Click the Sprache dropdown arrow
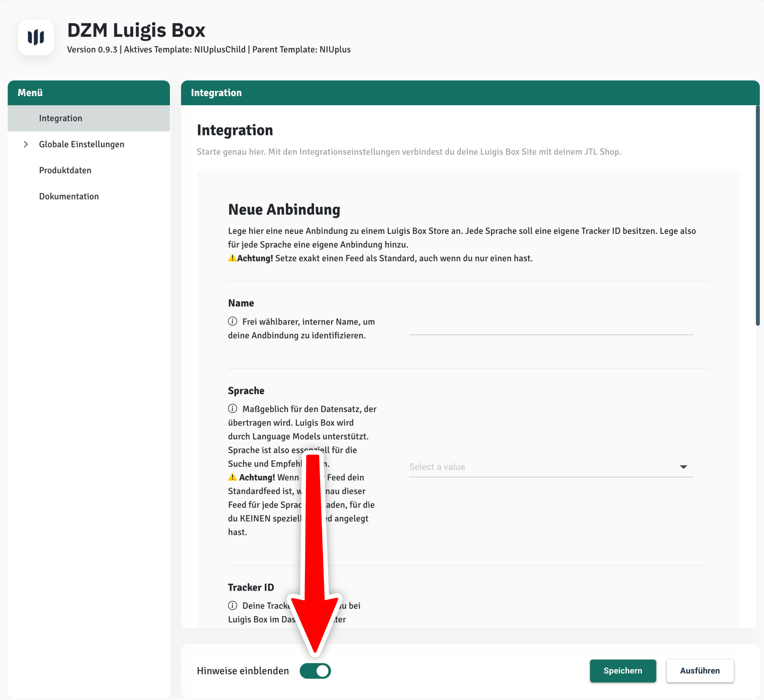 coord(683,467)
